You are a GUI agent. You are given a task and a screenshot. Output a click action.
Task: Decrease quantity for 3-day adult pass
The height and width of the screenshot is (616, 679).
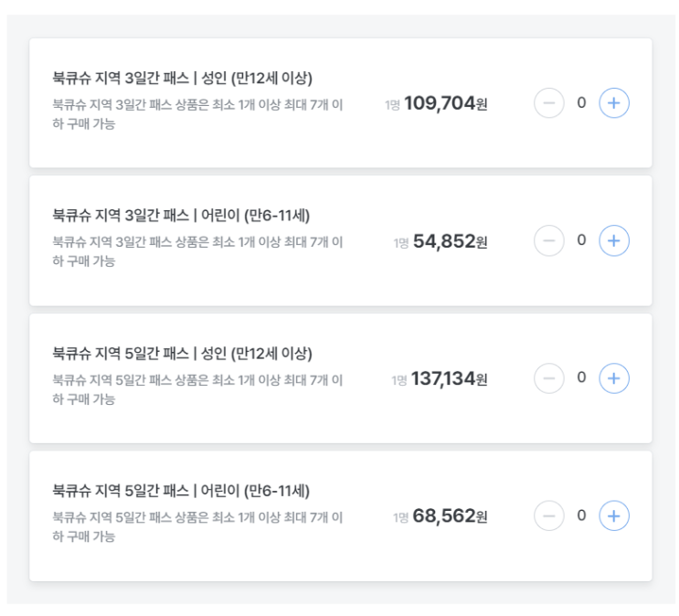[x=549, y=103]
